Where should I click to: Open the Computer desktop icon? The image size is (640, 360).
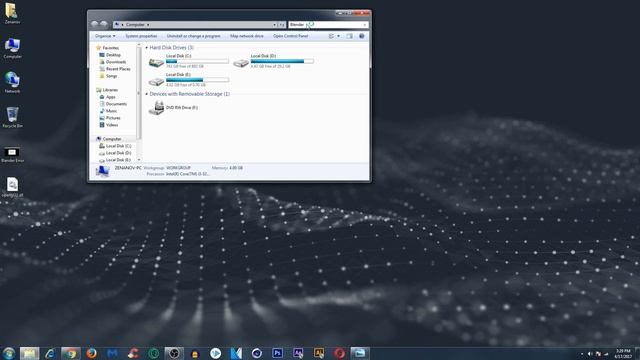(12, 48)
